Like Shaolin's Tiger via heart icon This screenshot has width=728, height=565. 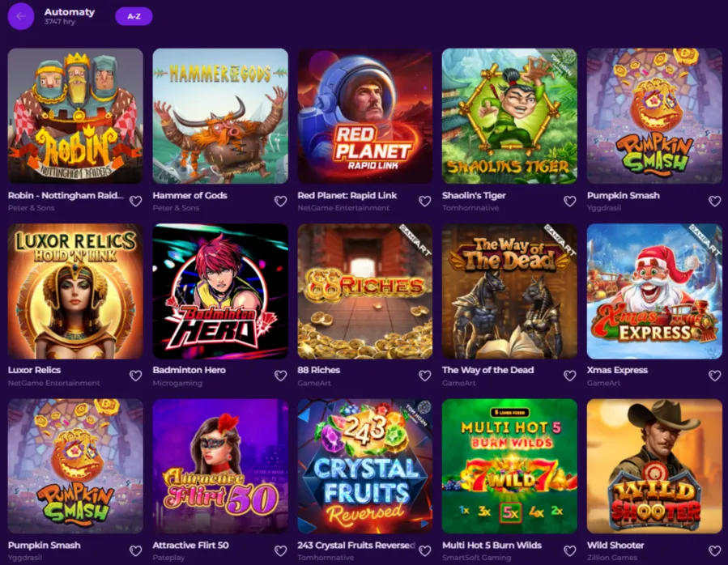pos(569,201)
